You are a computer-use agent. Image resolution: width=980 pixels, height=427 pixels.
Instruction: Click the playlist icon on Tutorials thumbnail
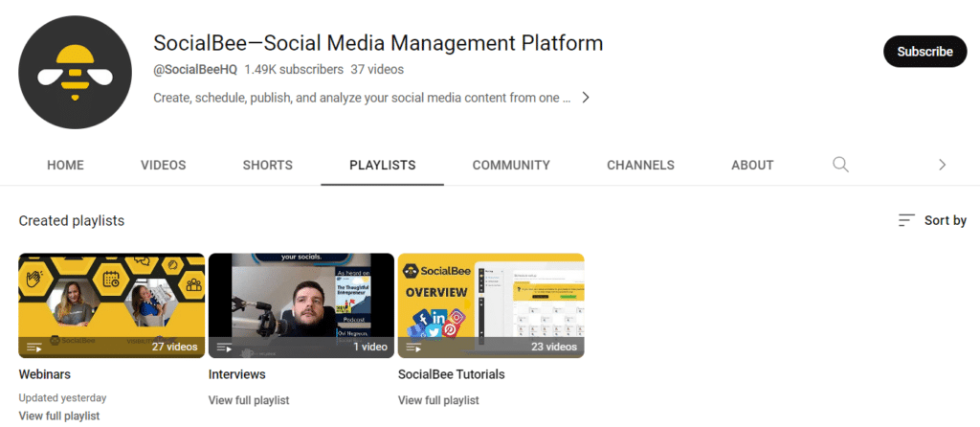pos(413,347)
